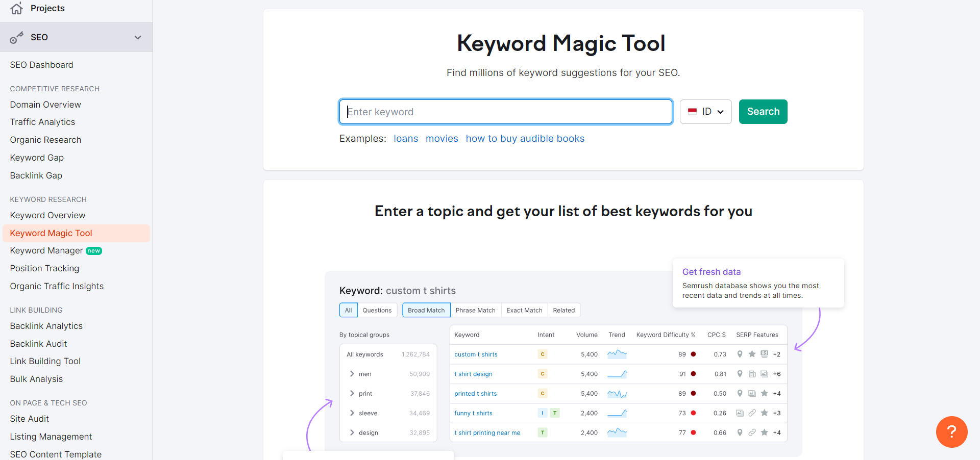Click the C intent badge for custom t shirts

[543, 354]
